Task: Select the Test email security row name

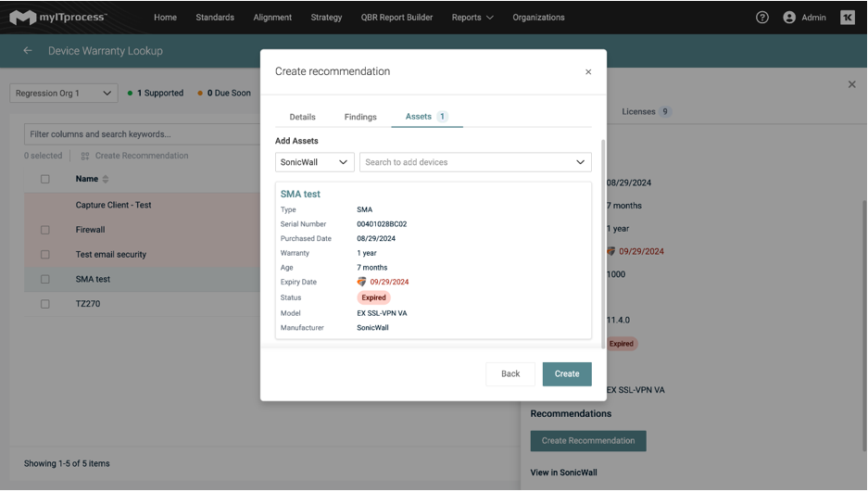Action: click(111, 255)
